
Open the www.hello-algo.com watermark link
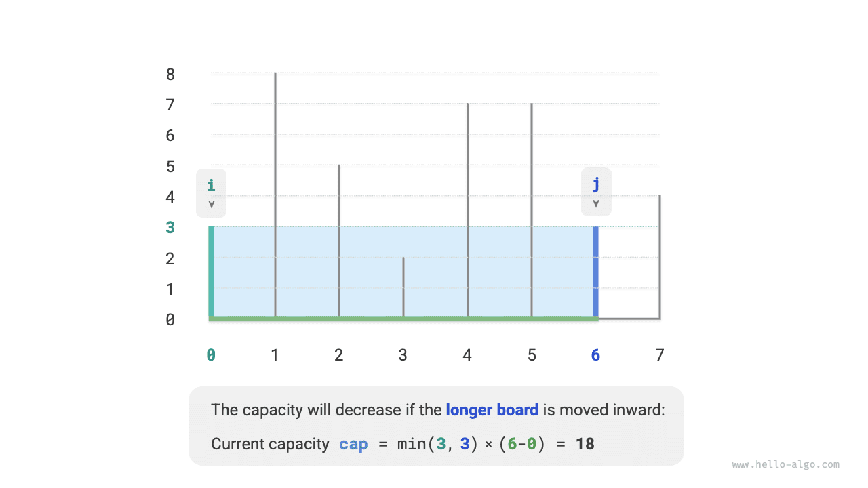(x=785, y=465)
